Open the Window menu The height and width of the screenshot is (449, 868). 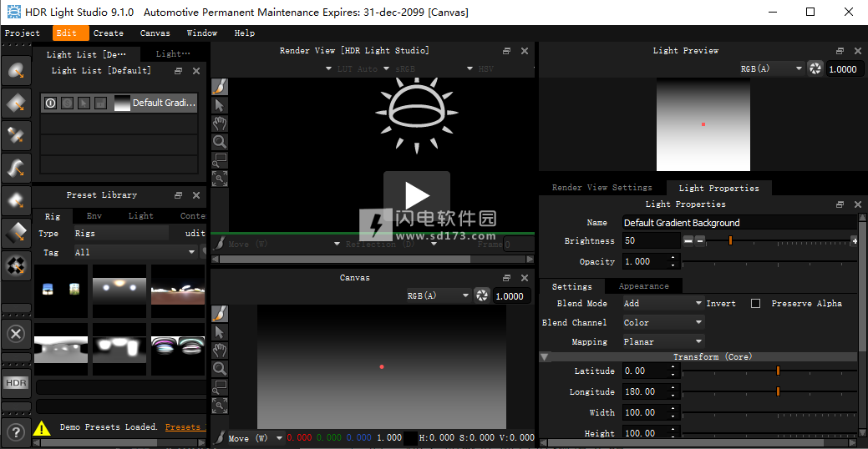tap(202, 33)
